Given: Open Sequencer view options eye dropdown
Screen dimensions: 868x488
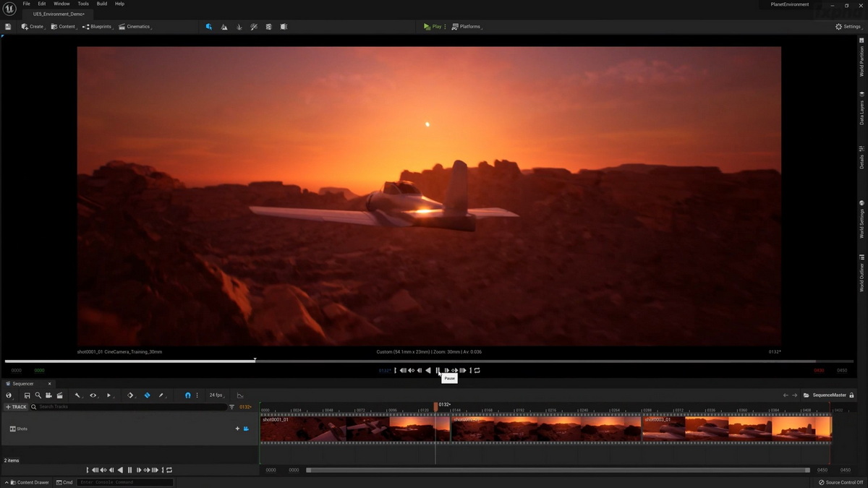Looking at the screenshot, I should [x=93, y=395].
